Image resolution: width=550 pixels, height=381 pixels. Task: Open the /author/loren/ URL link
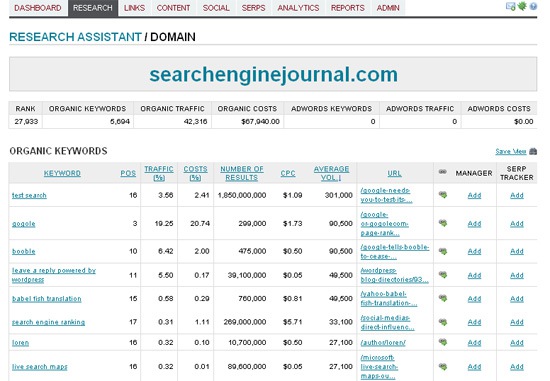[383, 343]
